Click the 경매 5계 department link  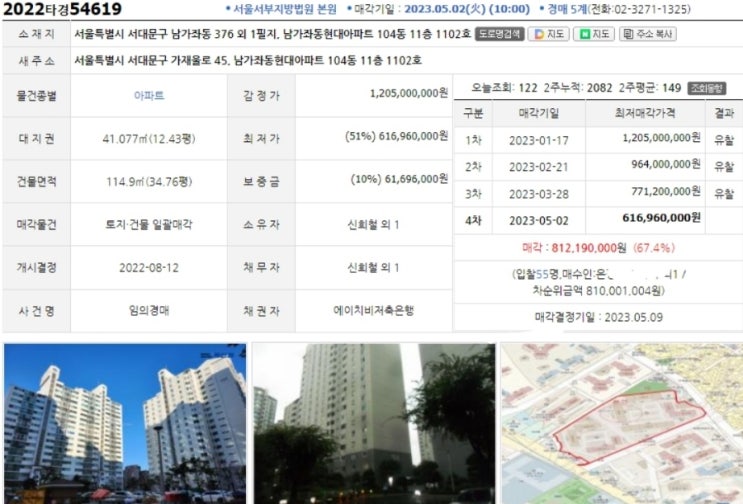567,9
